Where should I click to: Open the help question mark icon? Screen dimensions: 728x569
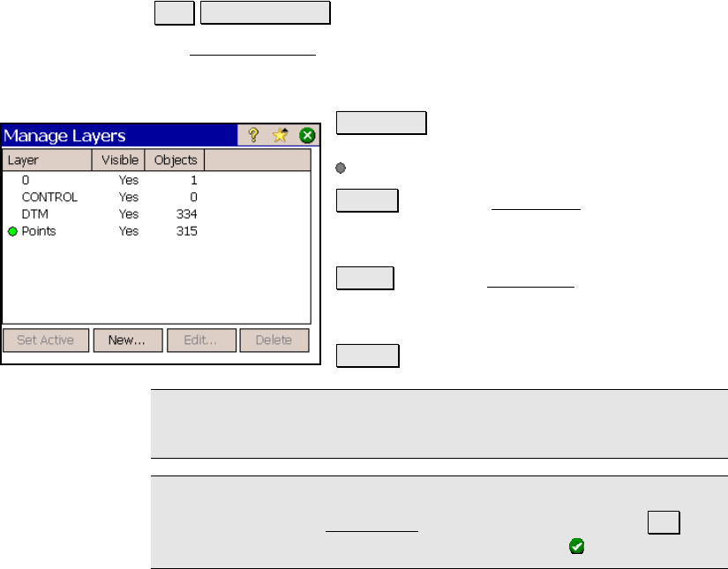pos(253,135)
